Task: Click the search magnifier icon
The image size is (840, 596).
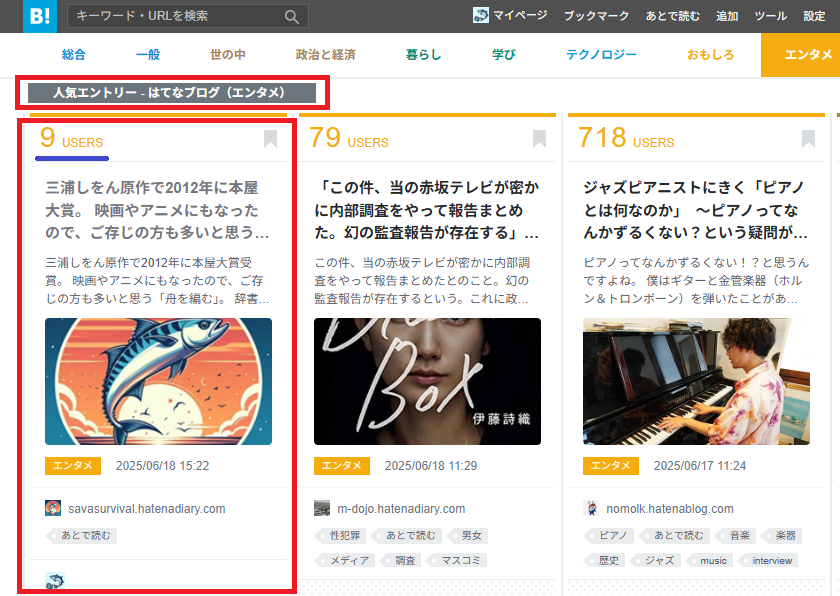Action: click(x=291, y=17)
